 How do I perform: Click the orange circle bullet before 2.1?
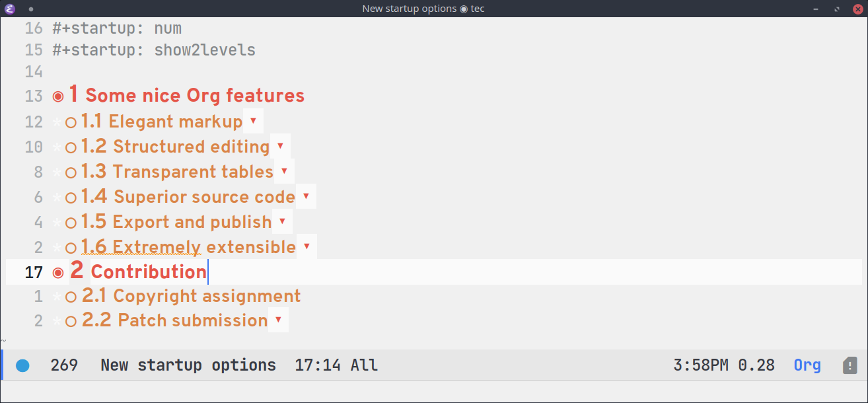pos(71,297)
